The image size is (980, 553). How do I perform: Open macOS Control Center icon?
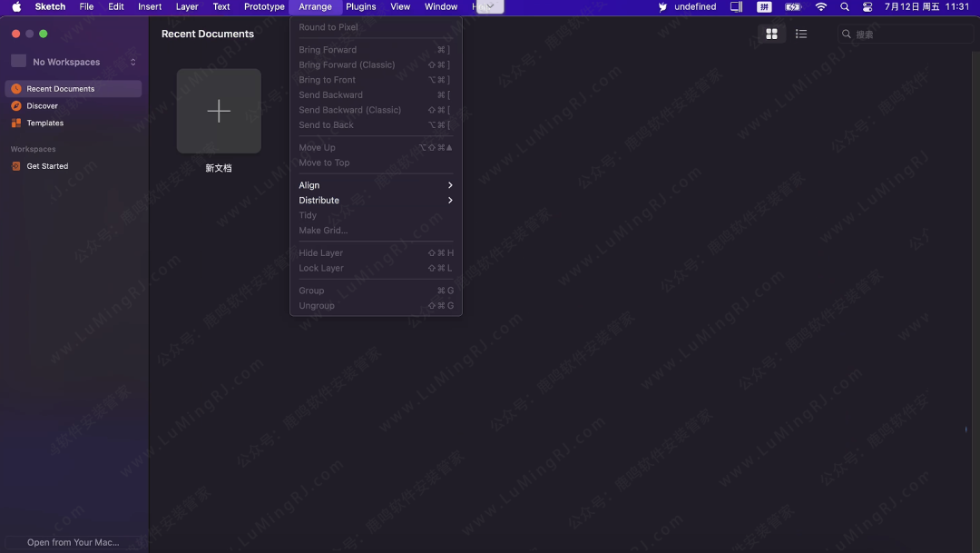pyautogui.click(x=867, y=7)
